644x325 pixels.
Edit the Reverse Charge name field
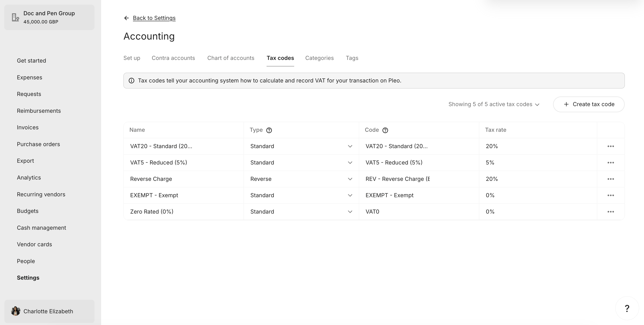pos(184,179)
